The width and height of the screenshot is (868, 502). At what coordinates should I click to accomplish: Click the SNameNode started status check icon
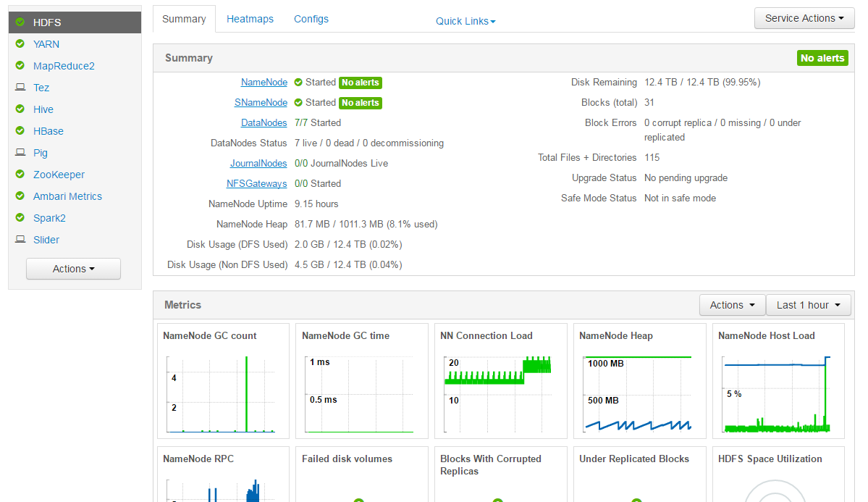click(298, 103)
